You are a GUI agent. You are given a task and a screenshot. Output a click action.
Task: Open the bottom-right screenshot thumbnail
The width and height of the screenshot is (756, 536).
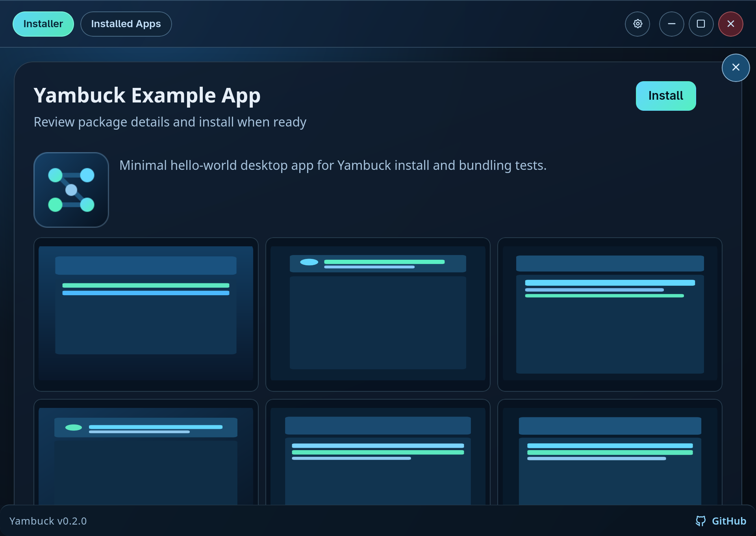(x=610, y=452)
